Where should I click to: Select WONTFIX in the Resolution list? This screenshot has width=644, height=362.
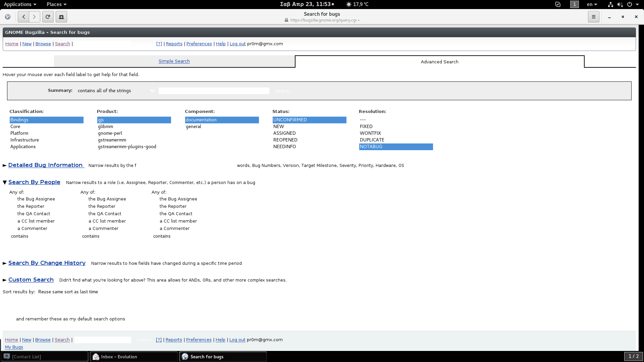tap(396, 133)
